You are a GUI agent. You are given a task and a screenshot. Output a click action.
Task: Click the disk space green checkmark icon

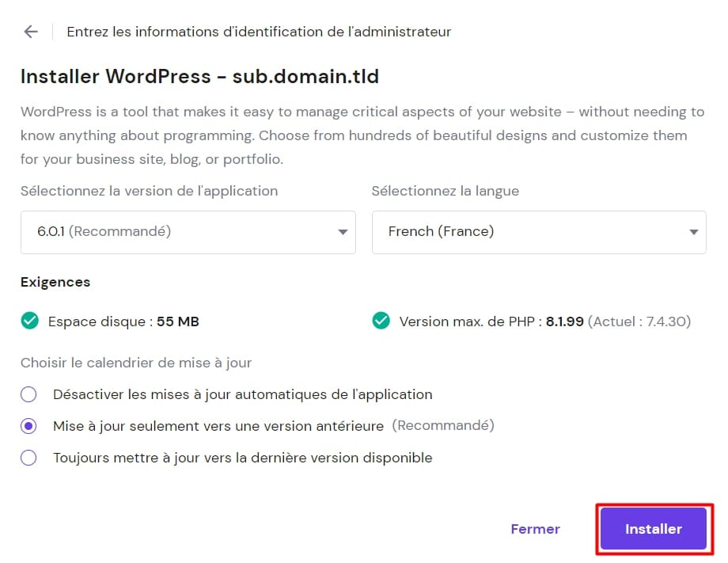coord(30,321)
